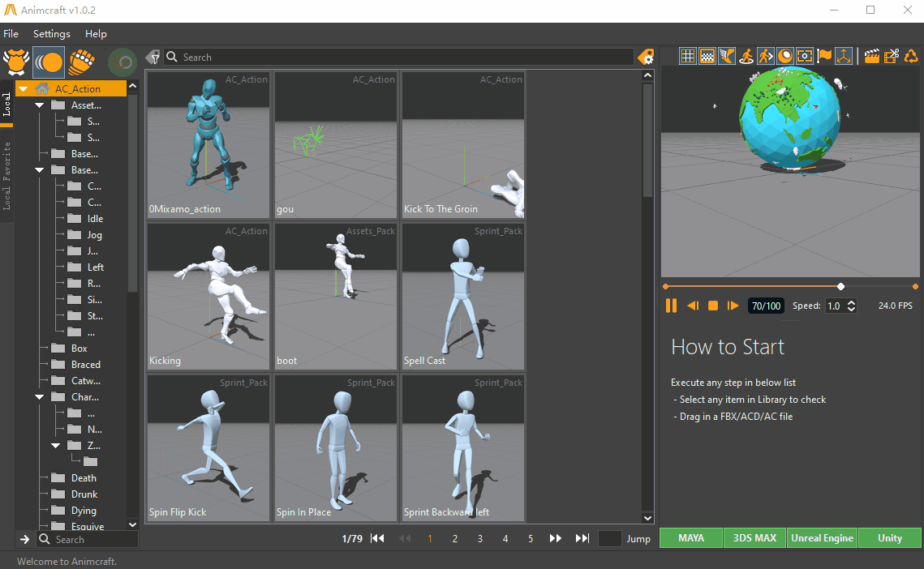Click the film strip scissors icon
The image size is (924, 569).
coord(892,56)
